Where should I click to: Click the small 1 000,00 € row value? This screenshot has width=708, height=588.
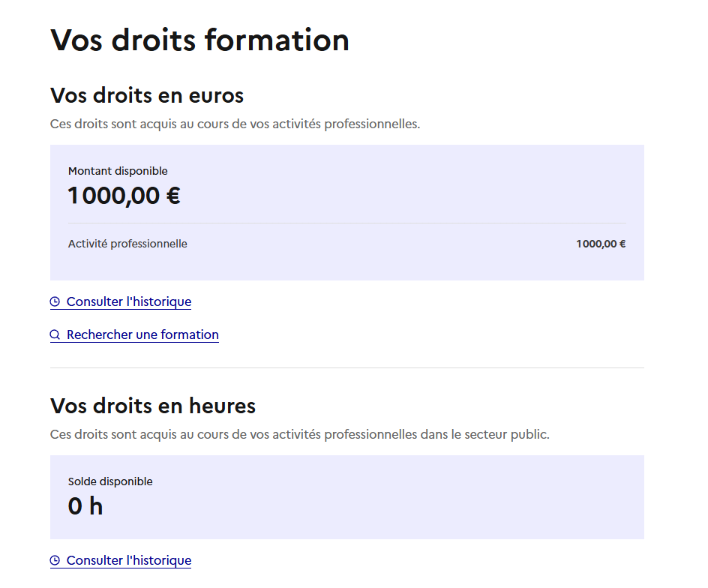tap(601, 244)
